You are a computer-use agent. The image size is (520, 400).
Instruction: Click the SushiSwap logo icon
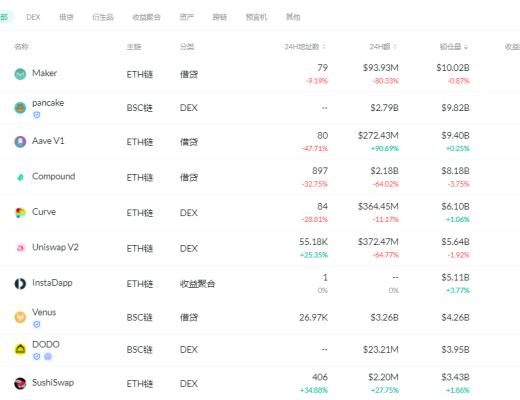pyautogui.click(x=20, y=383)
